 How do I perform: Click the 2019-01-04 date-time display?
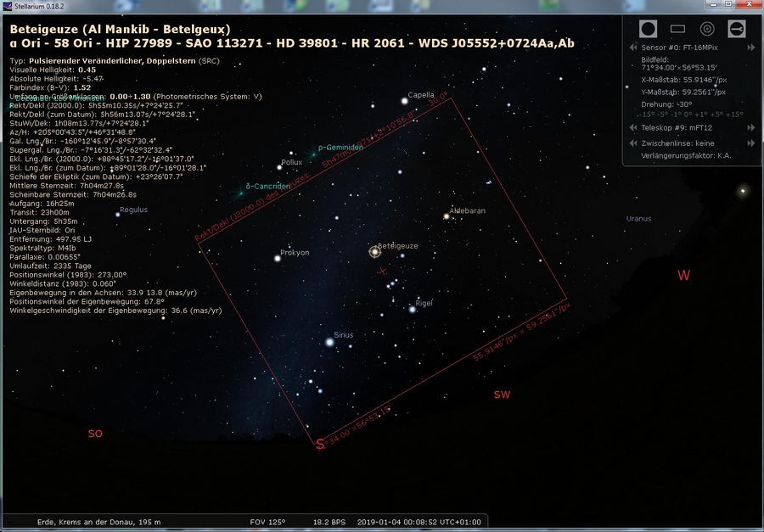point(421,522)
